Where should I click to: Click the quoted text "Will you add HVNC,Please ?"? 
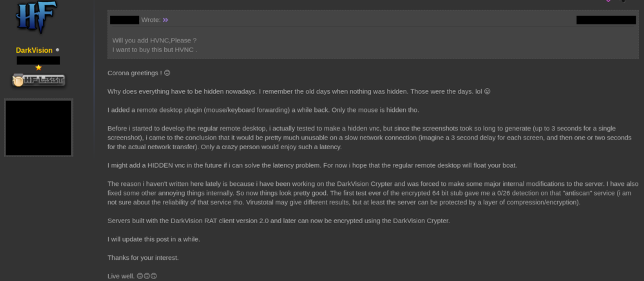[155, 41]
